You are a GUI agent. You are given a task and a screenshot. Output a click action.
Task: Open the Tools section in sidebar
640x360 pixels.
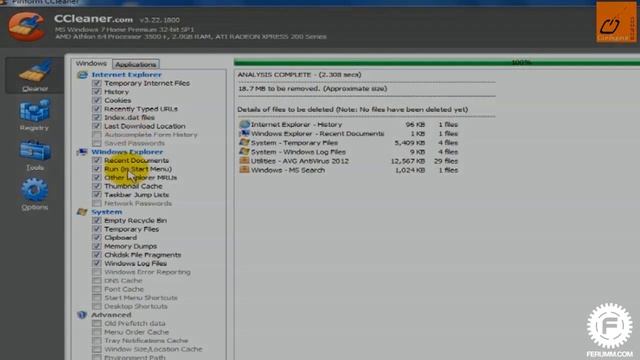35,155
